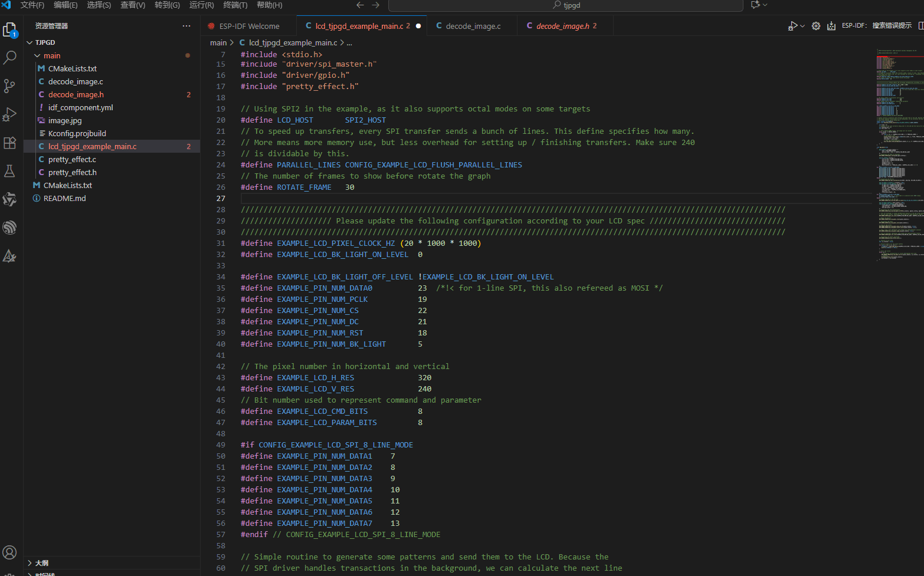Click the split editor icon
The image size is (924, 576).
920,26
